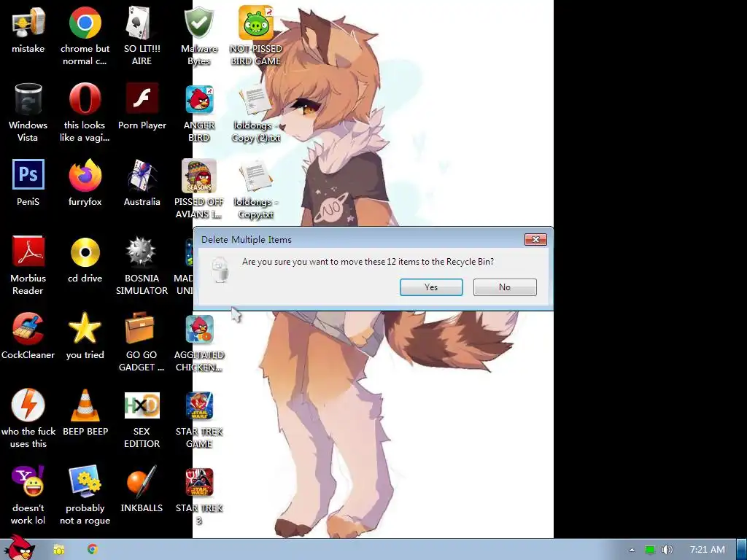Click the Show desktop strip
This screenshot has height=560, width=747.
pyautogui.click(x=742, y=550)
